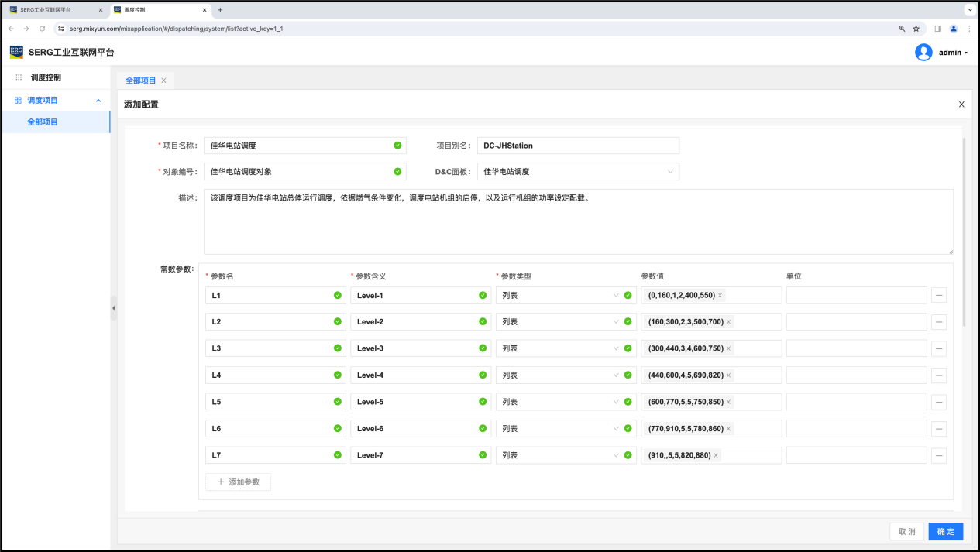Screen dimensions: 980x552
Task: Click the 确定 button
Action: (x=945, y=532)
